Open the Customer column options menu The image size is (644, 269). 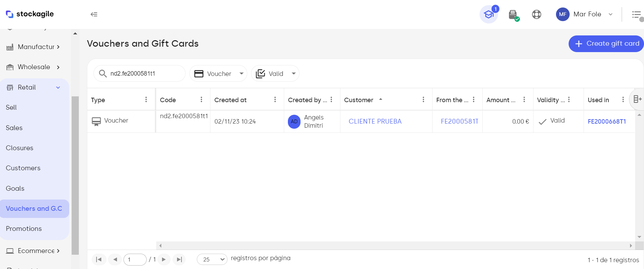click(423, 99)
